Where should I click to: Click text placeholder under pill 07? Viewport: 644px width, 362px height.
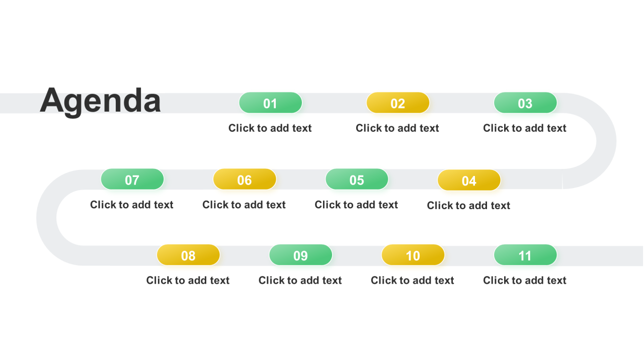point(132,205)
